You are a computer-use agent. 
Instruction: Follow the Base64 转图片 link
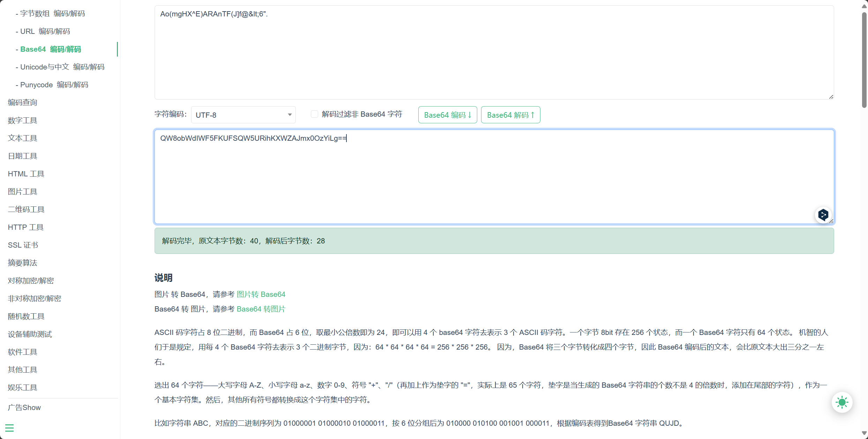261,309
